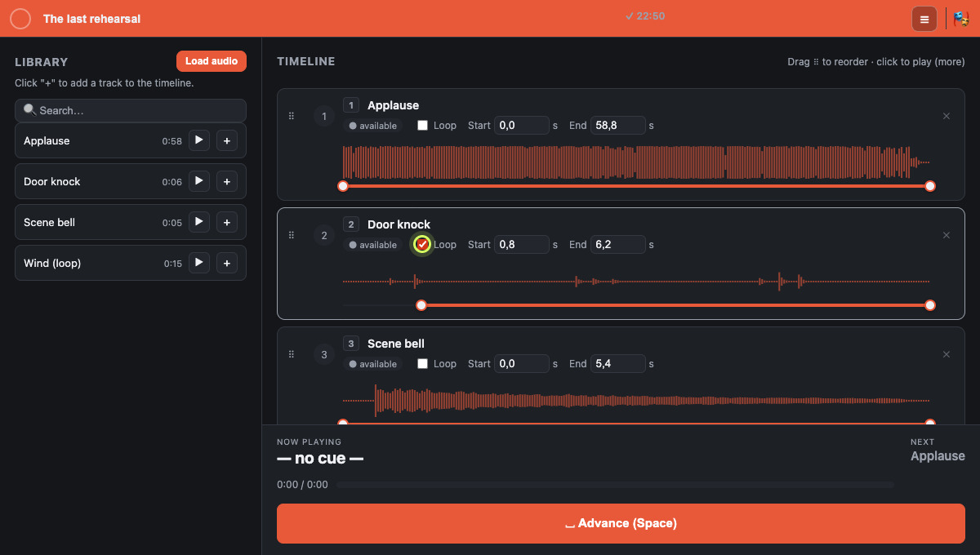The width and height of the screenshot is (980, 555).
Task: Click the Scene bell cue title
Action: tap(396, 344)
